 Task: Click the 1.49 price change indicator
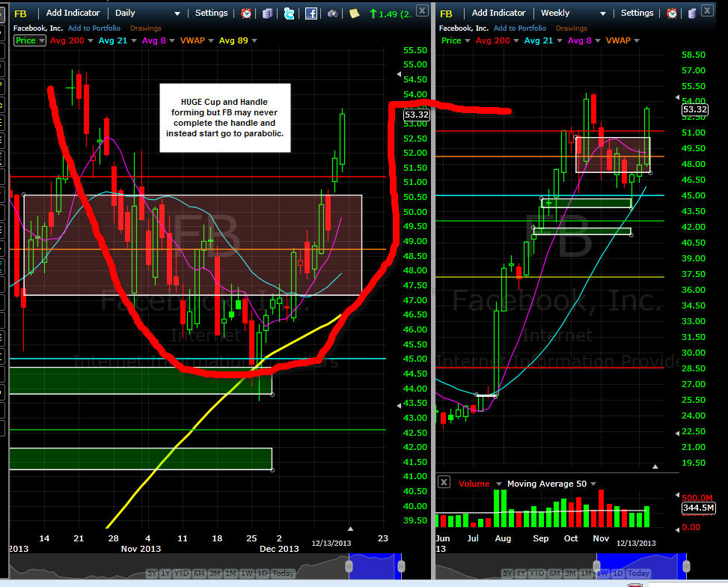tap(390, 14)
